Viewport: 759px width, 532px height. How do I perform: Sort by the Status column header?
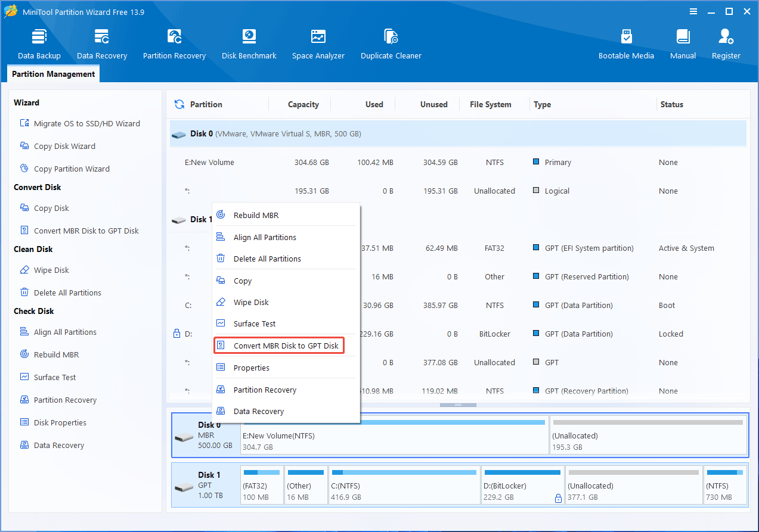pos(671,104)
